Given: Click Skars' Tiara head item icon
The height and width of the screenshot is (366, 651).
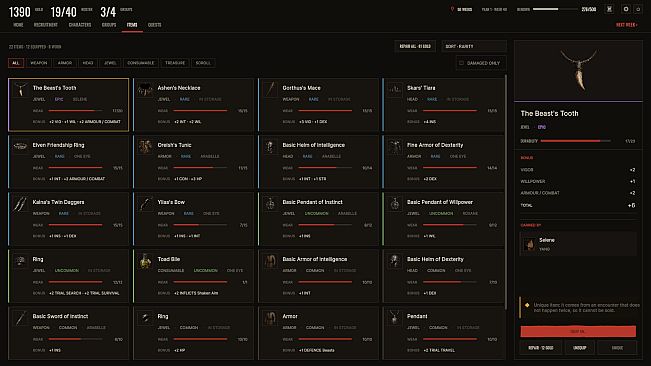Looking at the screenshot, I should tap(395, 89).
